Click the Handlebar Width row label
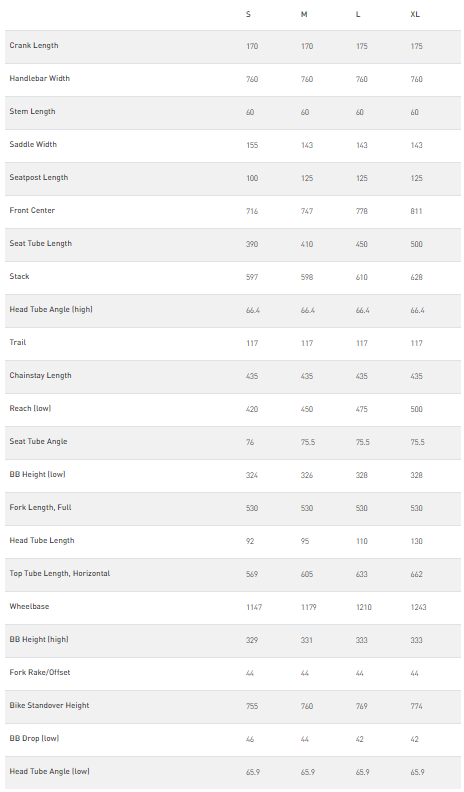The height and width of the screenshot is (792, 464). pyautogui.click(x=39, y=78)
